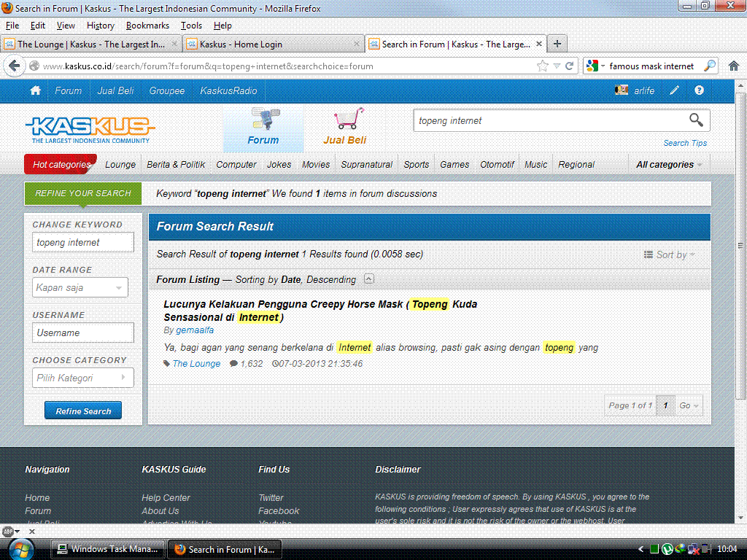This screenshot has width=747, height=560.
Task: Bookmark this page with the star icon
Action: [x=542, y=66]
